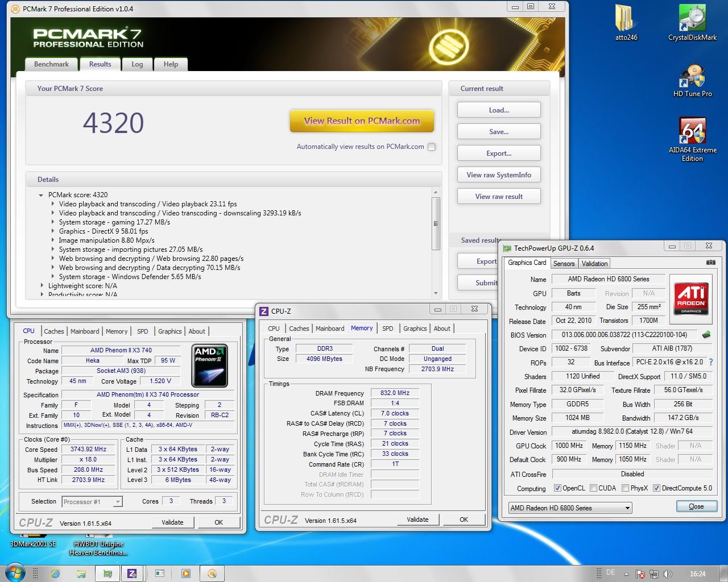Screen dimensions: 728x582
Task: Click the GPU-Z Name field AMD Radeon HD 6800 Series
Action: [609, 279]
